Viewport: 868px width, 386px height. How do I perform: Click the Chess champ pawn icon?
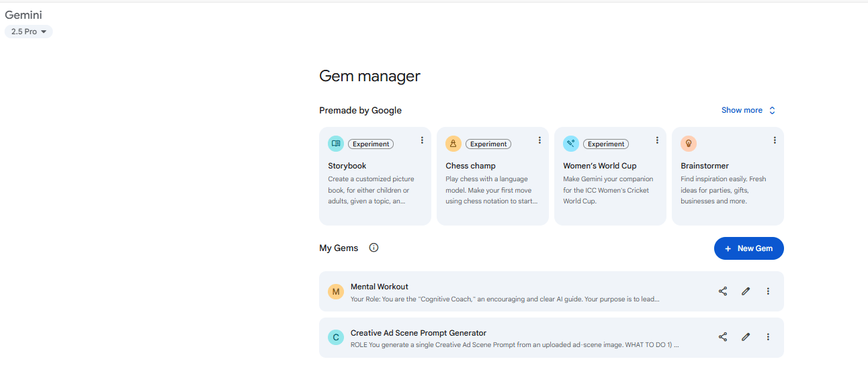(x=453, y=144)
